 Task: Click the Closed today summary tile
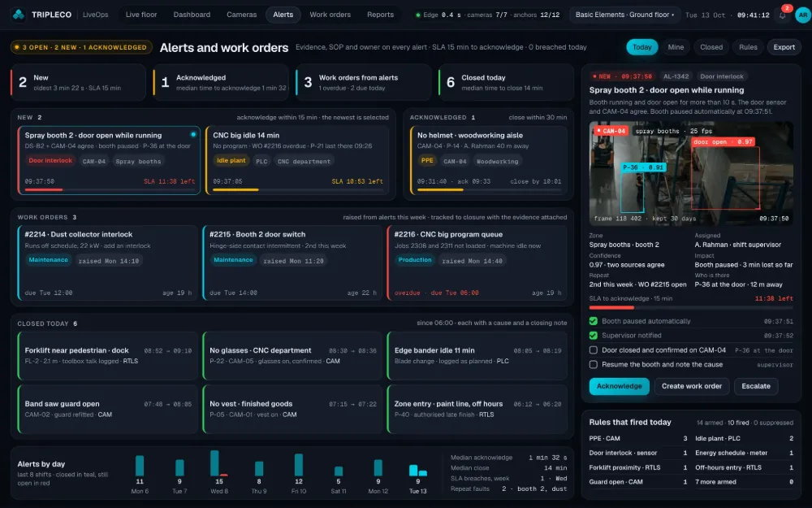506,82
